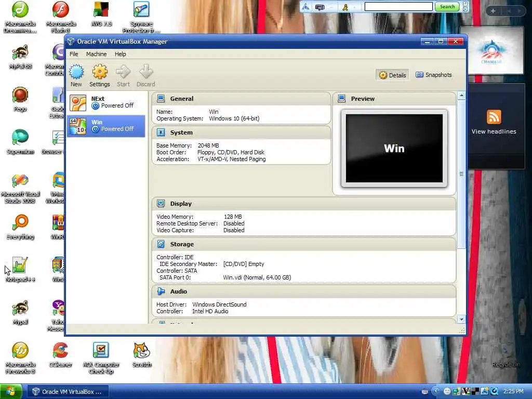Select the Win Windows 10 VM icon
This screenshot has height=399, width=532.
point(78,126)
